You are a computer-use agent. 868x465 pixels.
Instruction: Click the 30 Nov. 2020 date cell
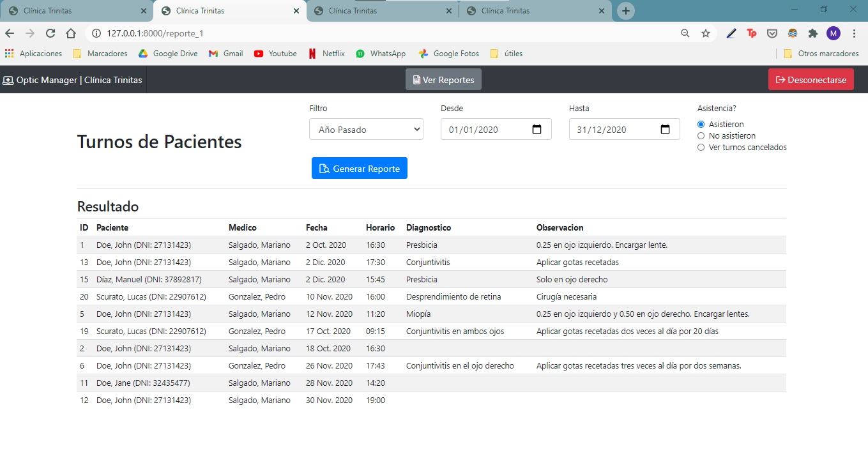329,400
